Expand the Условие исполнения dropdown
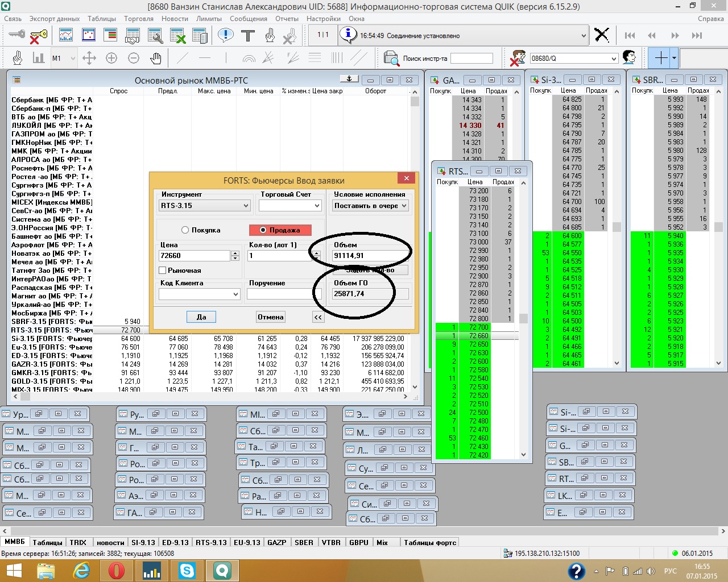 click(x=370, y=206)
